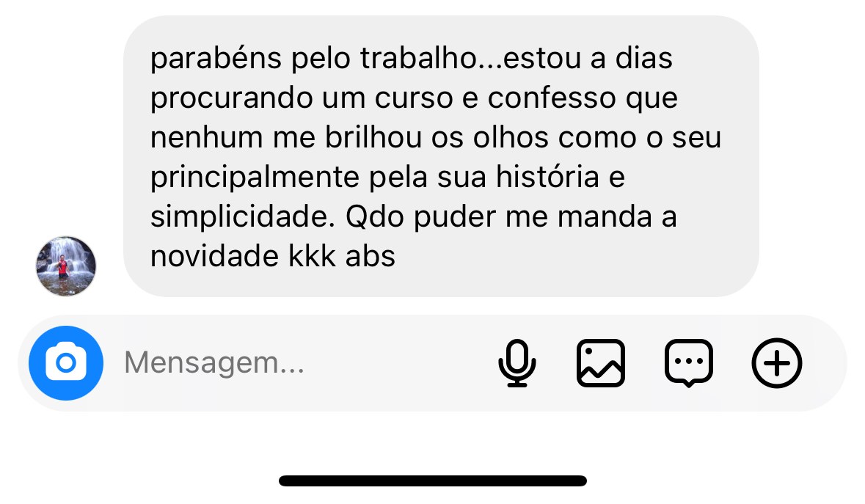The height and width of the screenshot is (504, 865).
Task: Open the sticker speech-bubble icon
Action: click(x=689, y=363)
